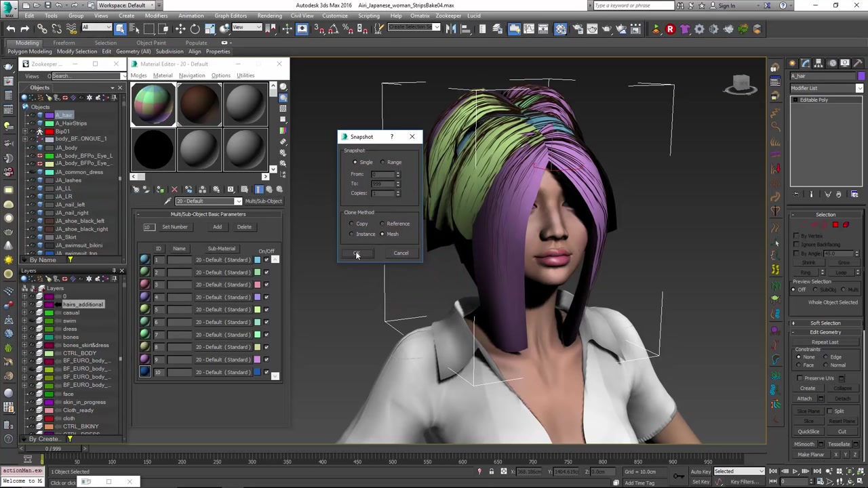Click the purple shirt cloth icon

click(x=684, y=28)
